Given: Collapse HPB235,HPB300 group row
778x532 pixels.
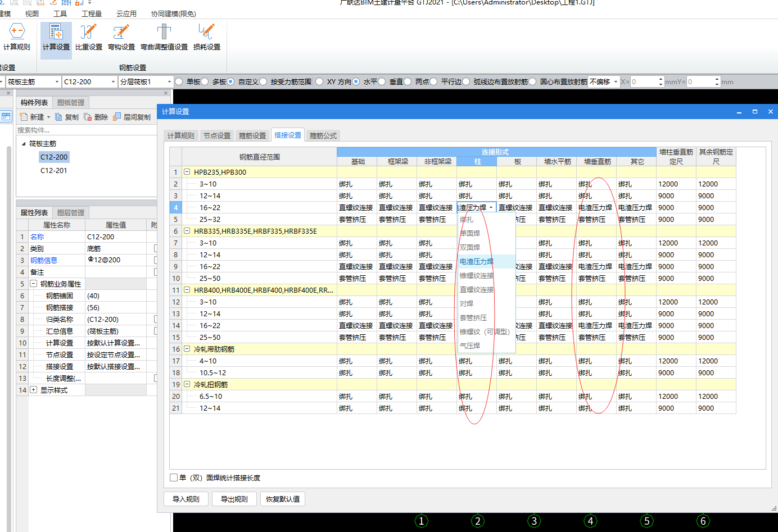Looking at the screenshot, I should pyautogui.click(x=187, y=172).
